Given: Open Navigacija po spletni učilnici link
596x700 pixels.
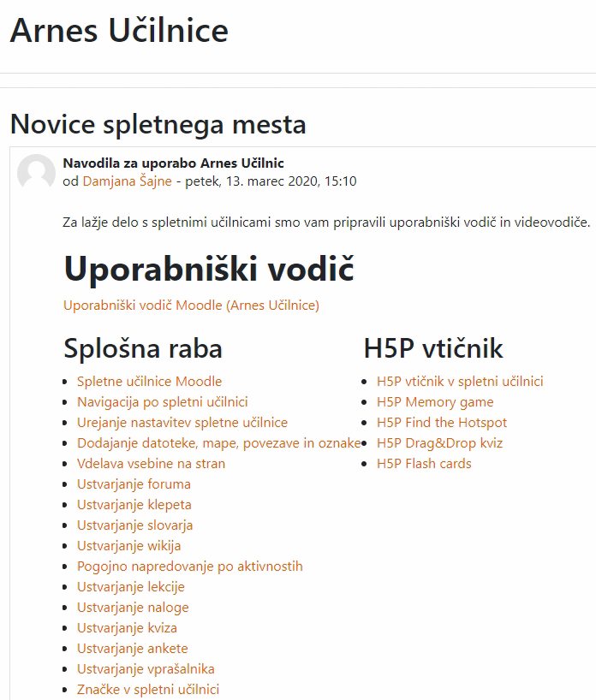Looking at the screenshot, I should pos(162,402).
